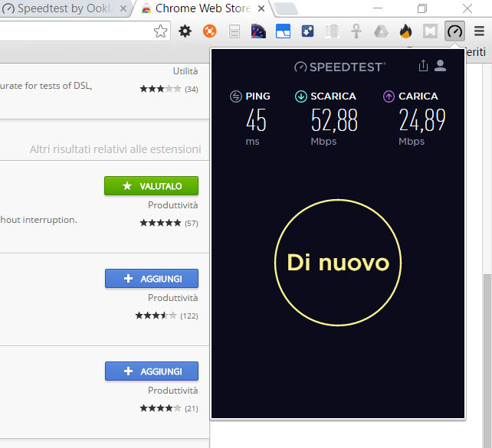
Task: Click the bookmark star in address bar
Action: click(x=160, y=31)
